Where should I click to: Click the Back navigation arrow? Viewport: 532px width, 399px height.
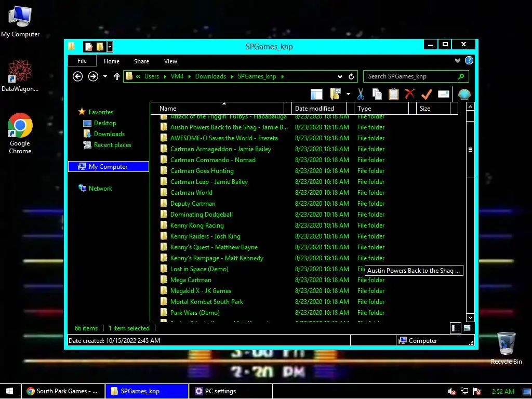[78, 76]
